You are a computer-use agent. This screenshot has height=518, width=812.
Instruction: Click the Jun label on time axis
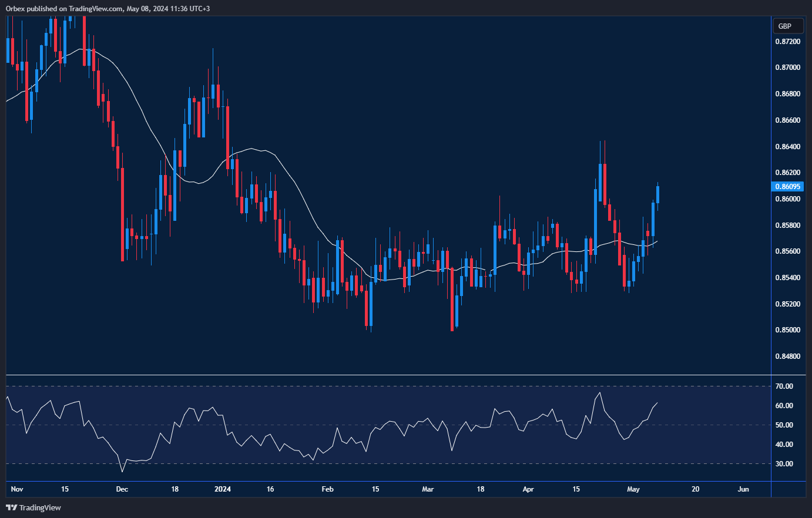743,489
